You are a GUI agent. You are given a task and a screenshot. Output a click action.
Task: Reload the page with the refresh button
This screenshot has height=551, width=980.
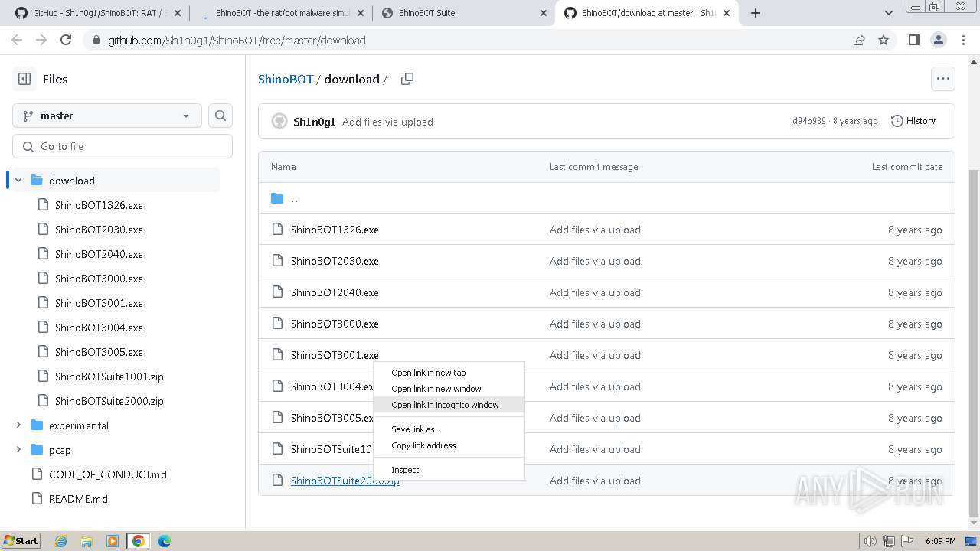(66, 40)
